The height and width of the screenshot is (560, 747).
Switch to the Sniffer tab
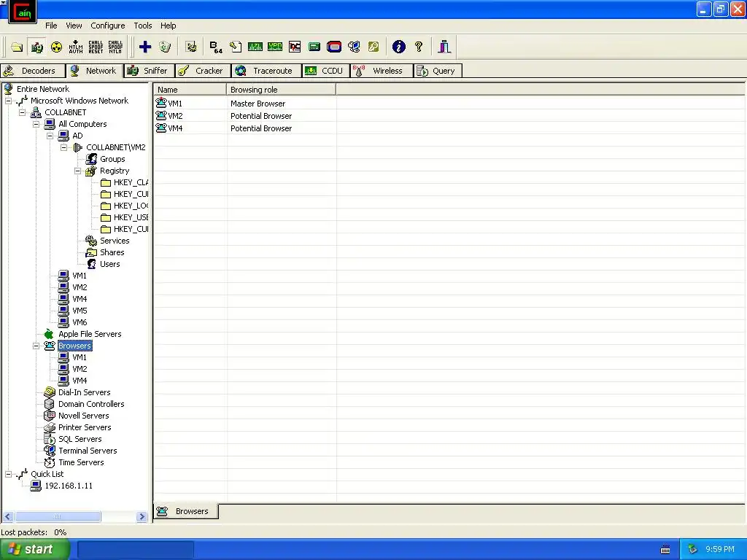(149, 71)
